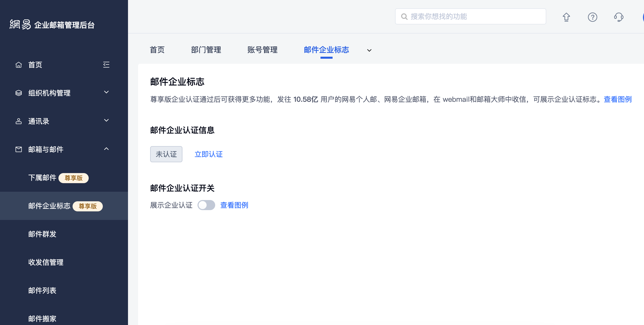Screen dimensions: 644x325
Task: Click the 邮箱与邮件 menu label
Action: [46, 149]
